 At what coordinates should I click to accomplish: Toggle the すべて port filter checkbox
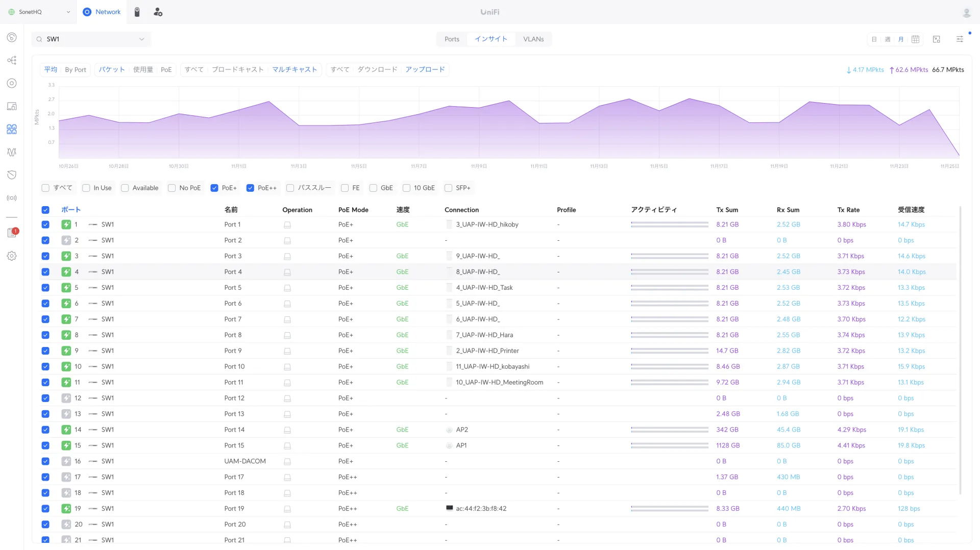pyautogui.click(x=45, y=188)
